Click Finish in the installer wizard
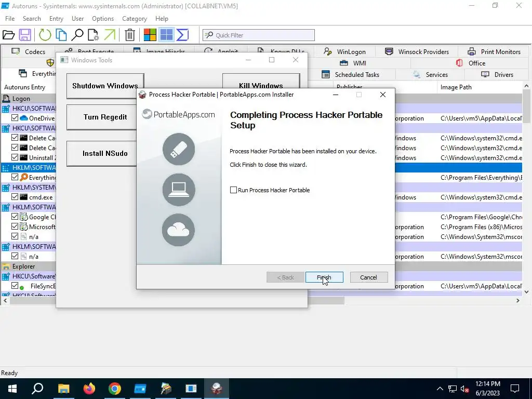The image size is (532, 399). click(324, 277)
